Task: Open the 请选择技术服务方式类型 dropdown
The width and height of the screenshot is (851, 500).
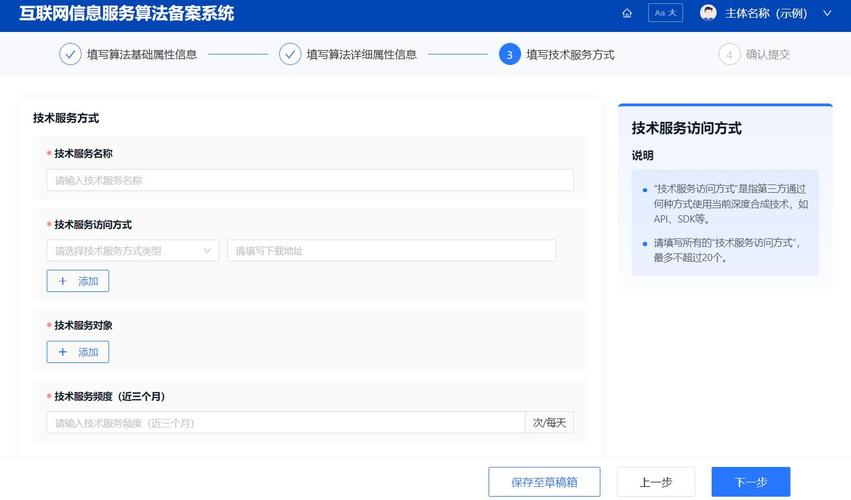Action: pyautogui.click(x=133, y=251)
